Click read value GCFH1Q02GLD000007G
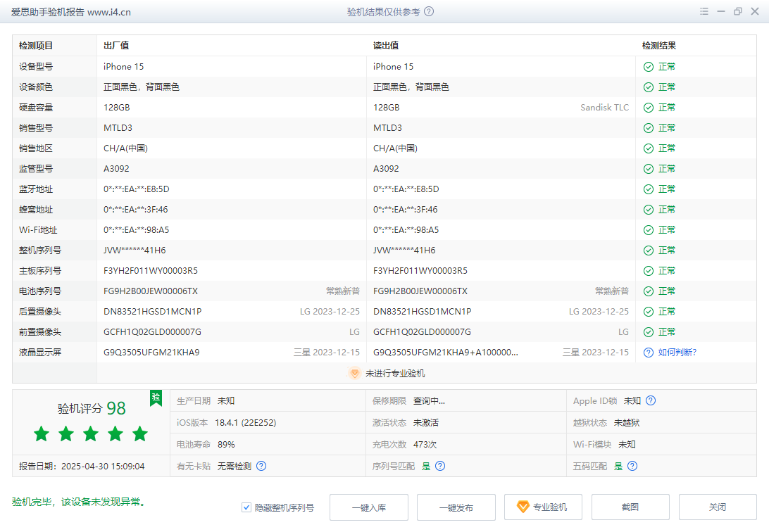Viewport: 769px width, 532px height. (x=422, y=332)
